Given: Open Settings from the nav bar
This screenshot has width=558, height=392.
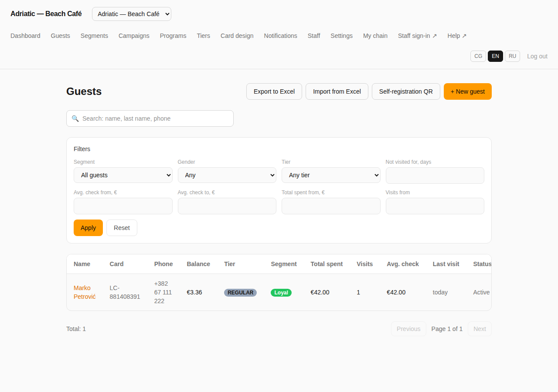Looking at the screenshot, I should (x=341, y=36).
